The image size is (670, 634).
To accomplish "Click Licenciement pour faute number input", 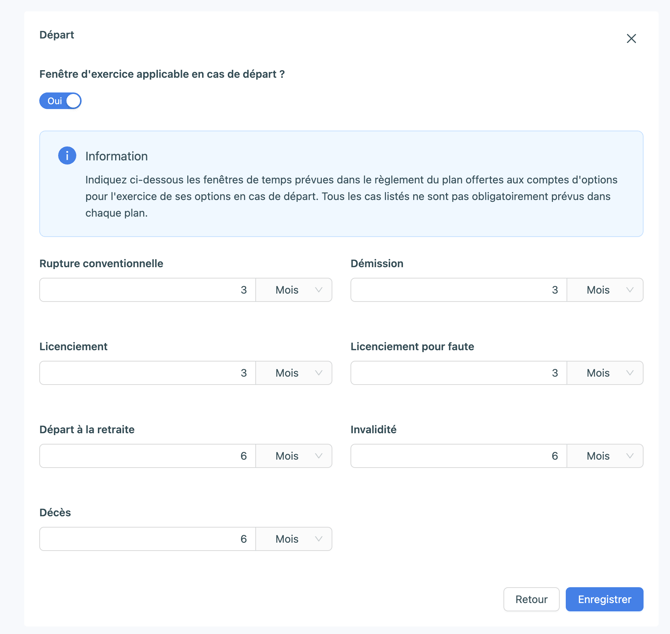I will (458, 373).
